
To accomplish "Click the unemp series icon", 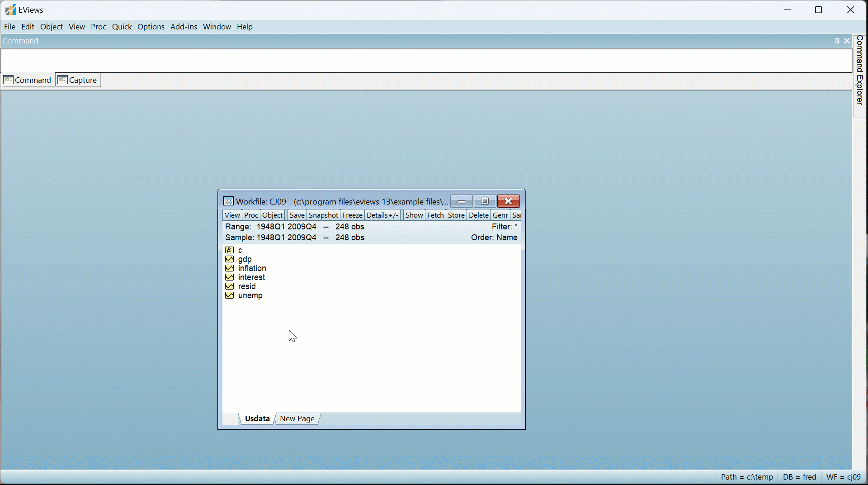I will [229, 295].
